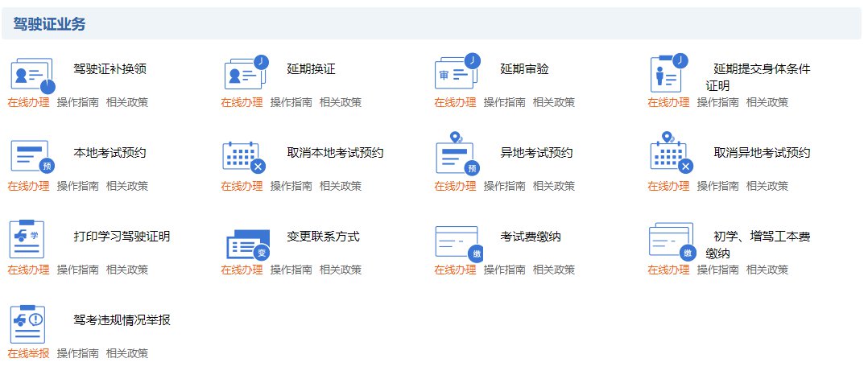This screenshot has width=868, height=375.
Task: Open 操作指南 for 延期换证
Action: coord(291,102)
